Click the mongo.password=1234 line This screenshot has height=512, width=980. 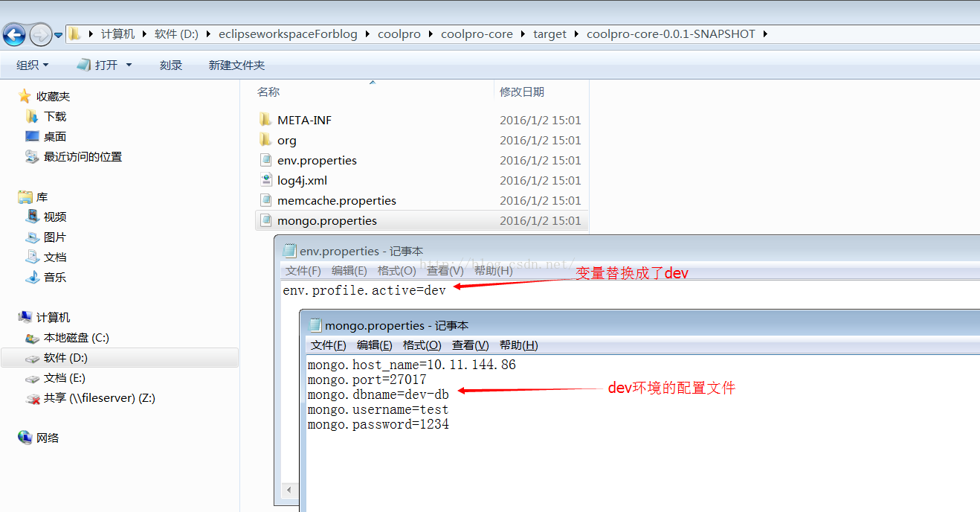[378, 424]
